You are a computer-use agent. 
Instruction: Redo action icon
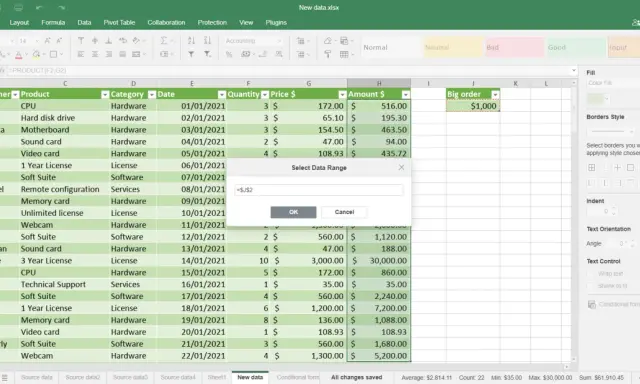coord(61,7)
